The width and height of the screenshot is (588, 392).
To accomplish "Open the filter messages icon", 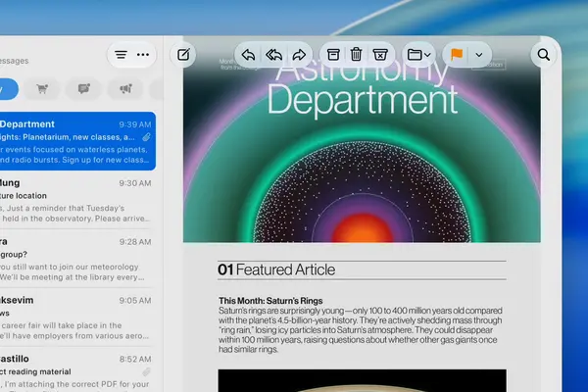I will pyautogui.click(x=121, y=55).
